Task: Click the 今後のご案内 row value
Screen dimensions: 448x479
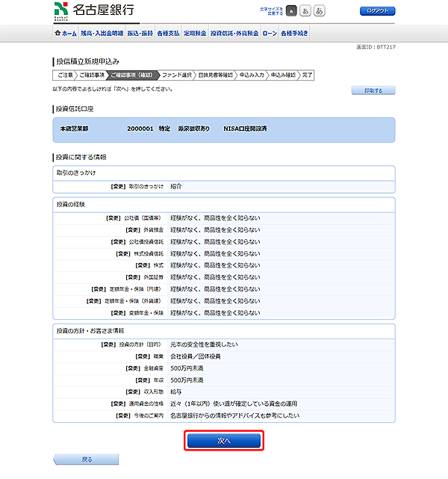Action: click(x=234, y=415)
